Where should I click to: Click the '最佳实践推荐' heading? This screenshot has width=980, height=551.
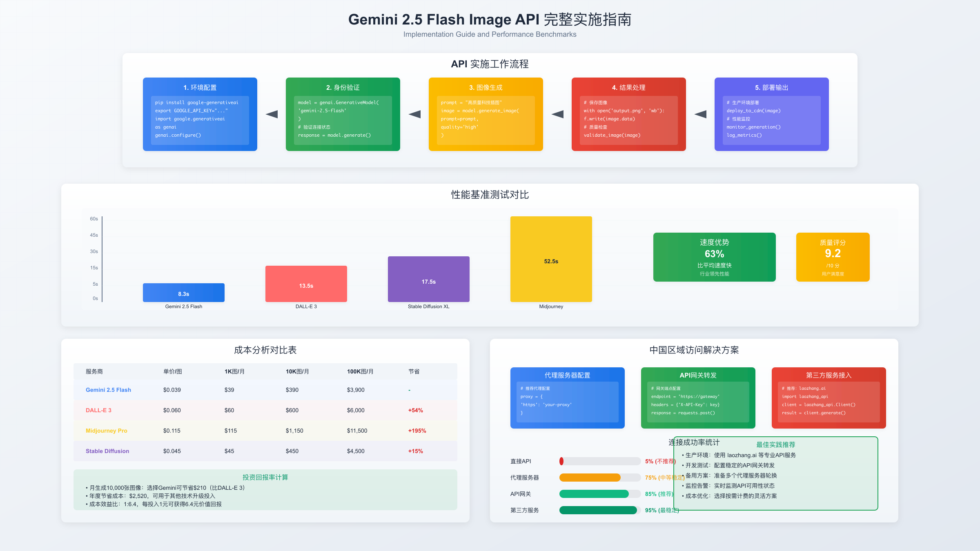tap(776, 444)
